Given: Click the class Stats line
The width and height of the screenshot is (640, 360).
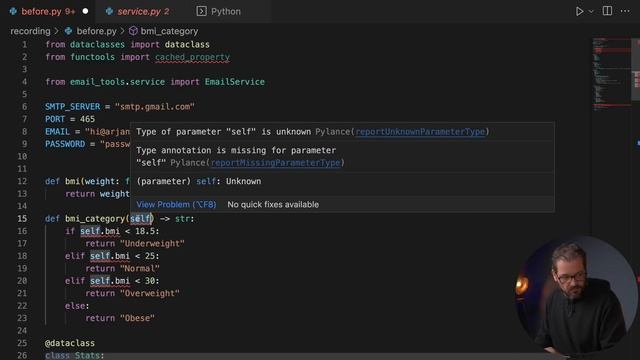Looking at the screenshot, I should coord(75,356).
